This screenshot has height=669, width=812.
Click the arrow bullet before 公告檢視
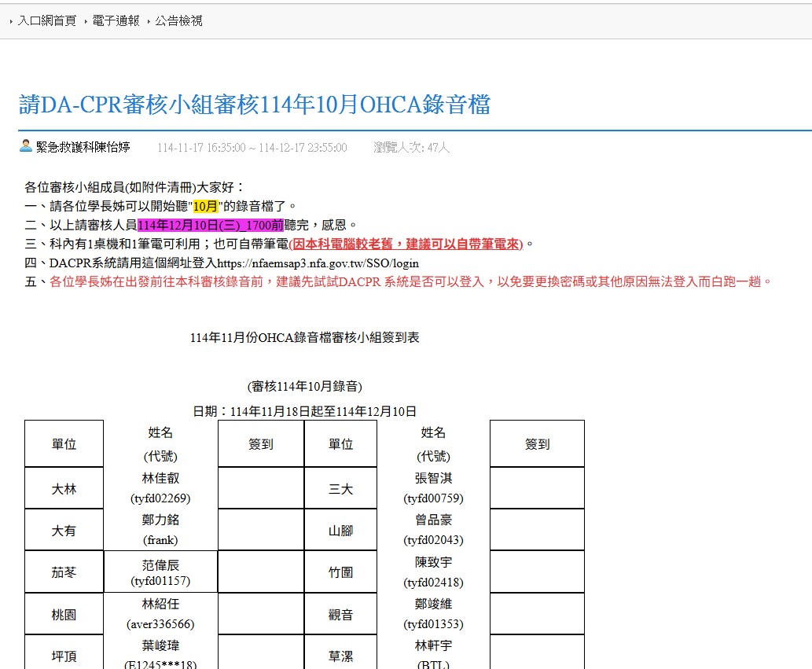pos(148,22)
